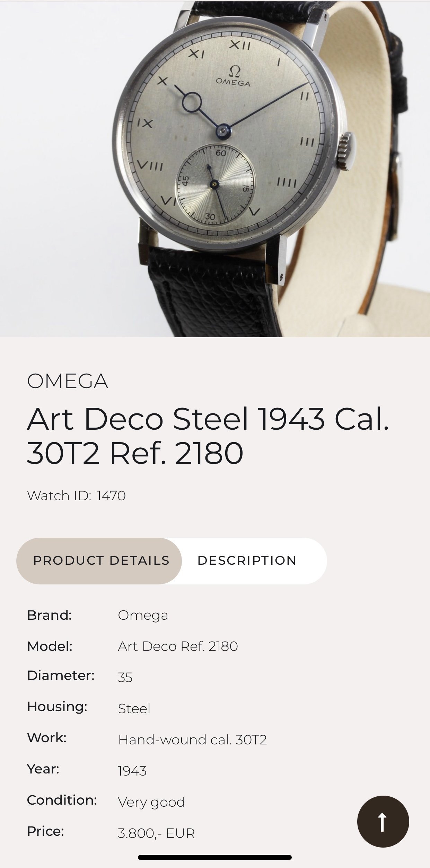This screenshot has height=868, width=430.
Task: Tap the Diameter value 35
Action: click(x=125, y=677)
